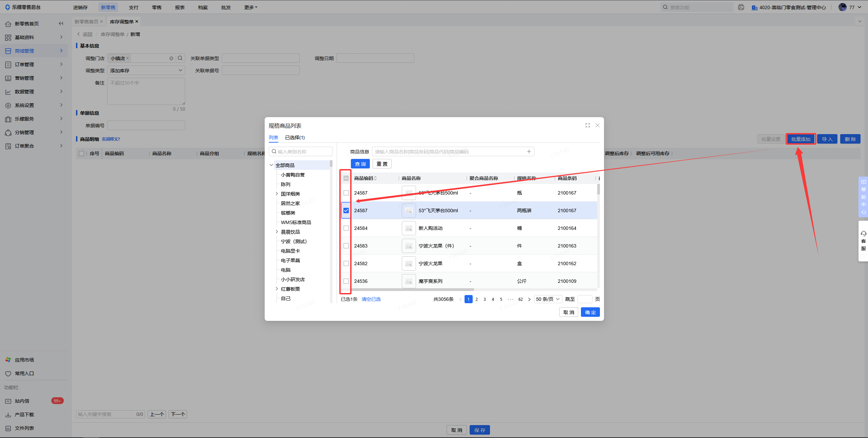Toggle the select-all checkbox in dialog header
This screenshot has height=438, width=868.
[346, 178]
